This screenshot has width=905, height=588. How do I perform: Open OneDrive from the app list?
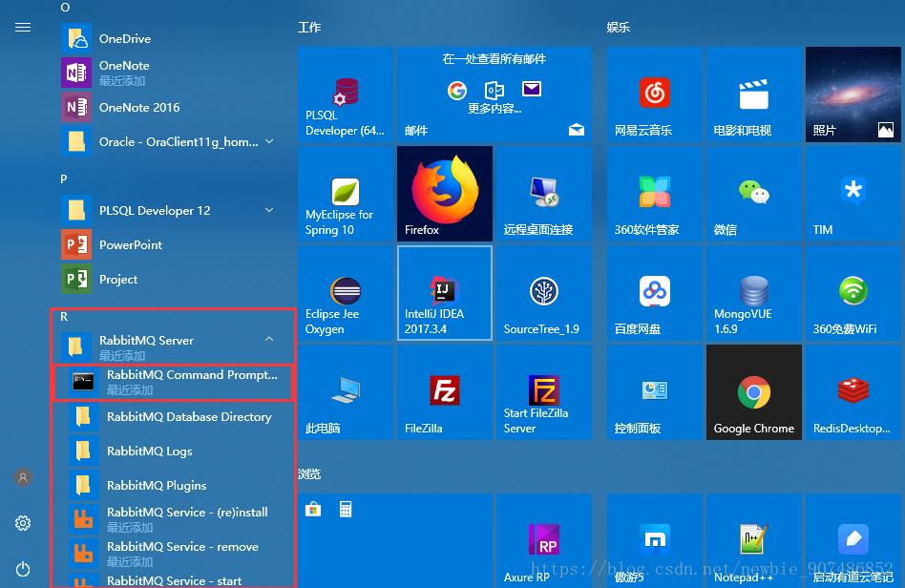[172, 38]
